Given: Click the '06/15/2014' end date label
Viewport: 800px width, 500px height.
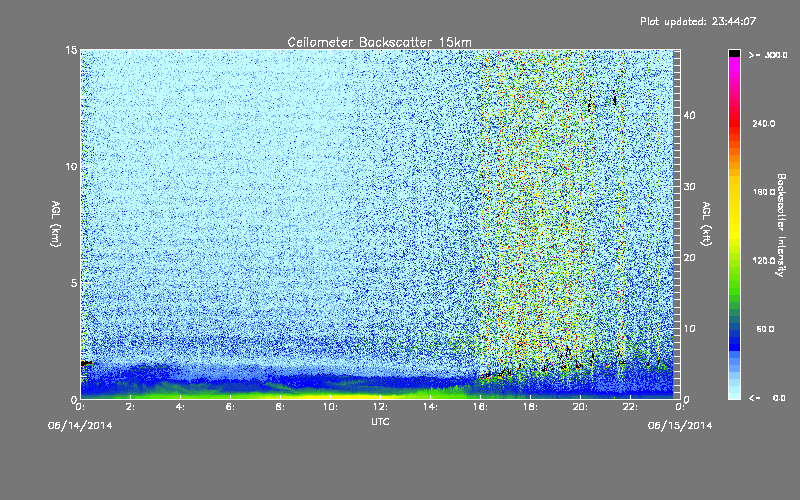Looking at the screenshot, I should [x=680, y=426].
